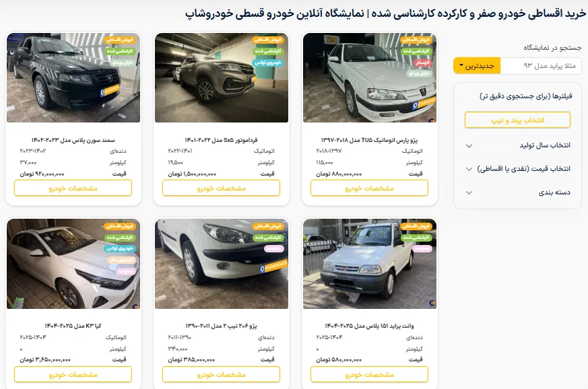
Task: Click the red اتوستر badge on Peugeot Pars
Action: point(422,63)
